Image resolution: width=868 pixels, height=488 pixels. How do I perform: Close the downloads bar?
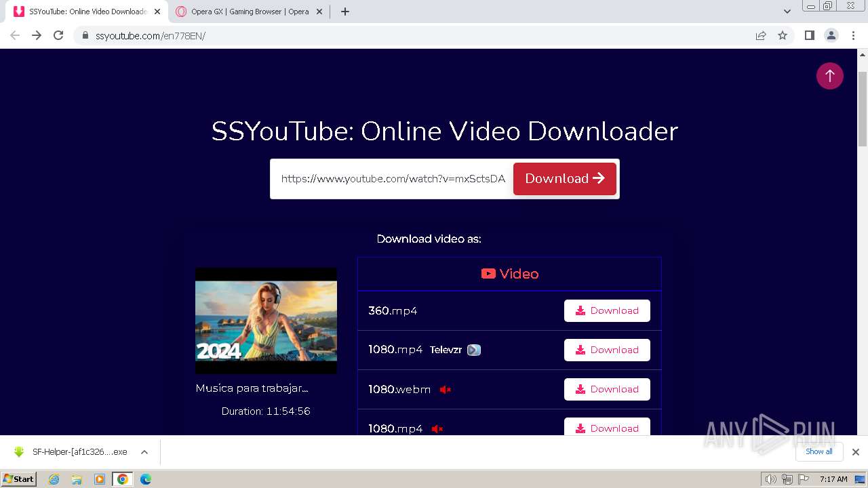click(856, 452)
